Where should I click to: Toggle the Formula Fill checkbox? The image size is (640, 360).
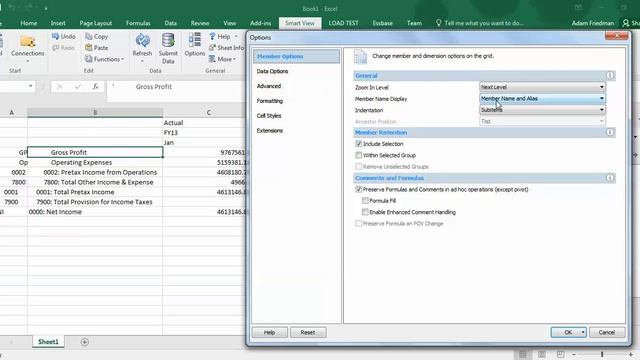[x=365, y=200]
